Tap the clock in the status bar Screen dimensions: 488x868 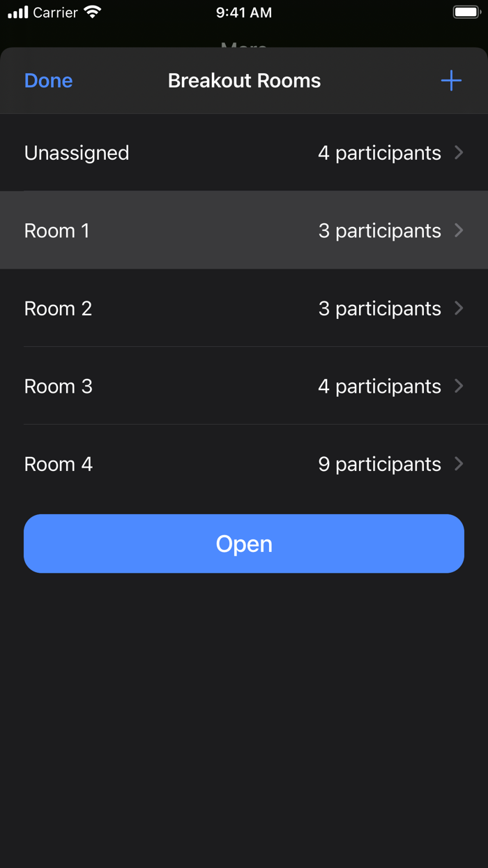click(244, 11)
